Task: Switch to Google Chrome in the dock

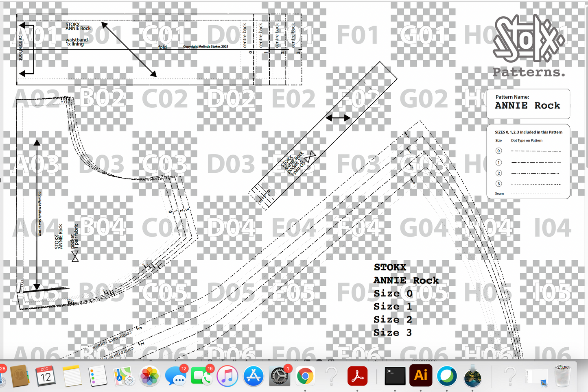Action: click(305, 376)
